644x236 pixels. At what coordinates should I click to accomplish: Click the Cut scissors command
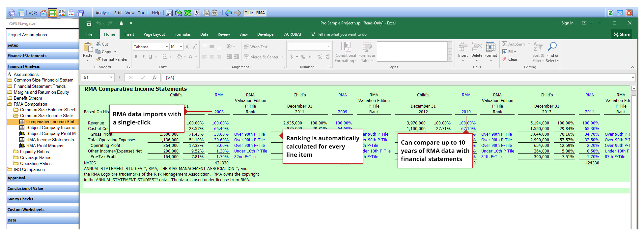click(x=102, y=44)
